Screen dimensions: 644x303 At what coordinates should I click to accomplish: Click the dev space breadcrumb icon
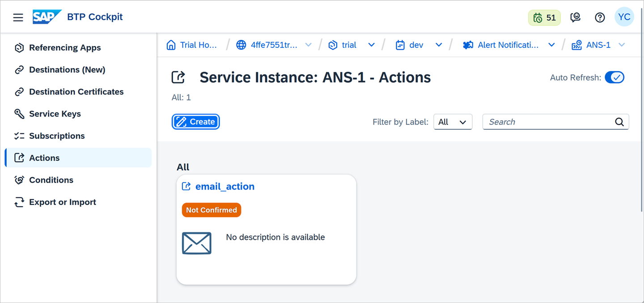[x=400, y=45]
